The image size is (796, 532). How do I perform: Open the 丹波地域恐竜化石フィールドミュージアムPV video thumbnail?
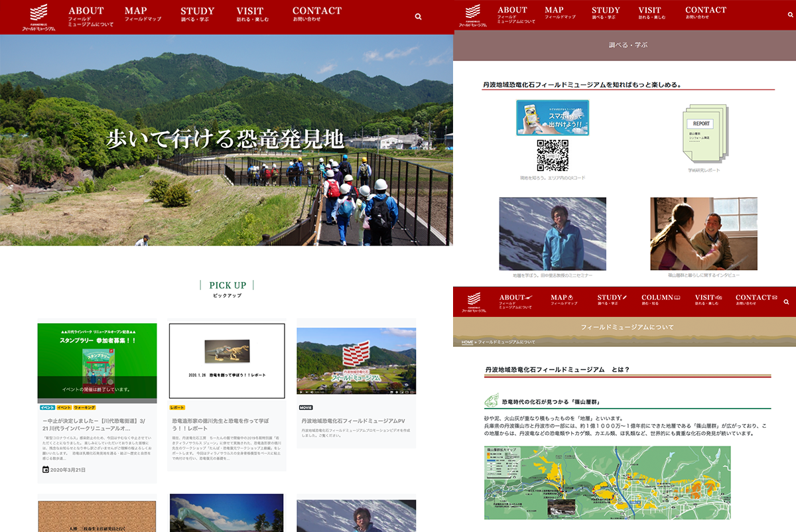click(x=356, y=361)
